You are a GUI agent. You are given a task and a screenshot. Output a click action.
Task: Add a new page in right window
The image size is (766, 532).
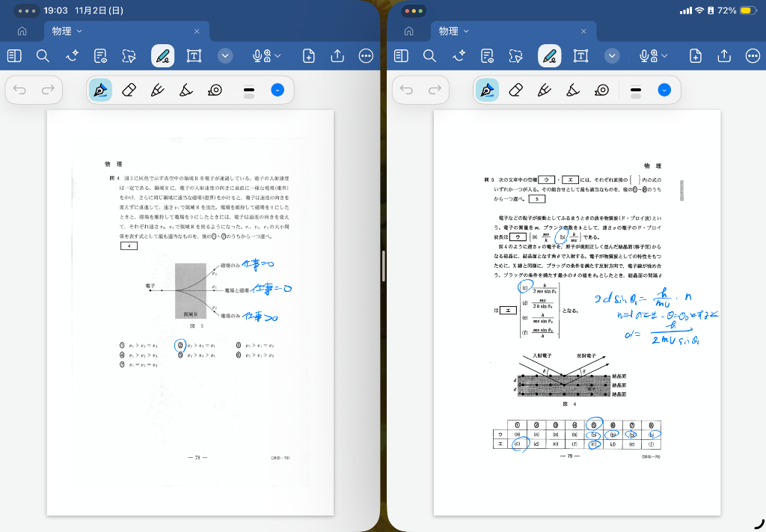[x=695, y=56]
